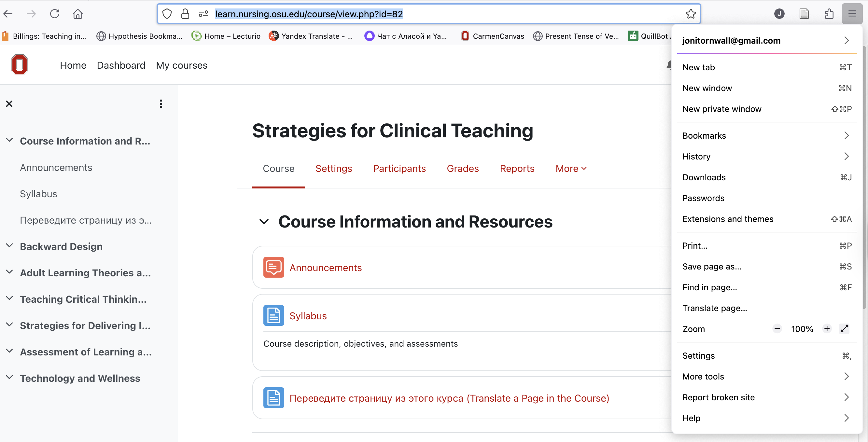Decrease zoom with the minus button
This screenshot has height=442, width=868.
777,328
